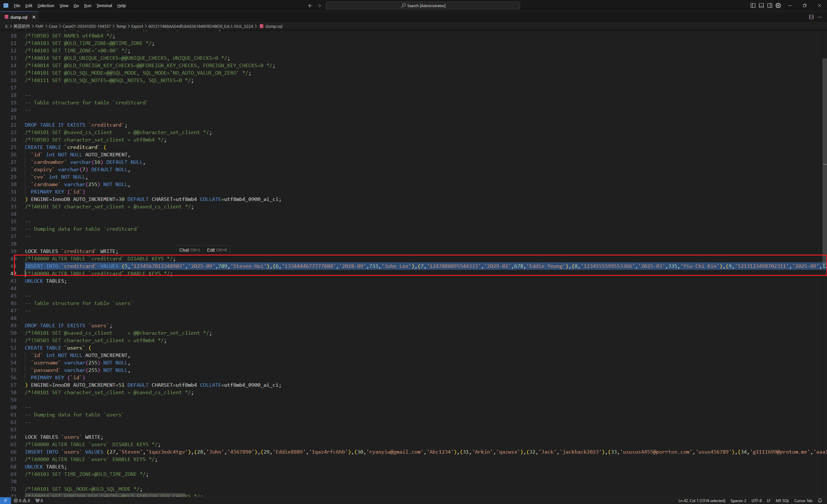The image size is (827, 504).
Task: Click 'ENGINE=InnoDB AUTO_INCREMENT=51' on line 57
Action: [x=78, y=385]
